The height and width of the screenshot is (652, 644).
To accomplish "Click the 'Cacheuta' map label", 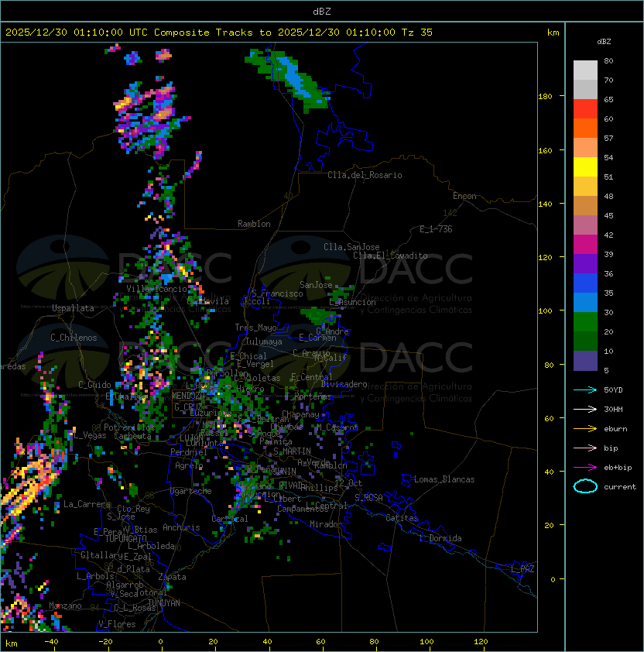I will point(132,436).
